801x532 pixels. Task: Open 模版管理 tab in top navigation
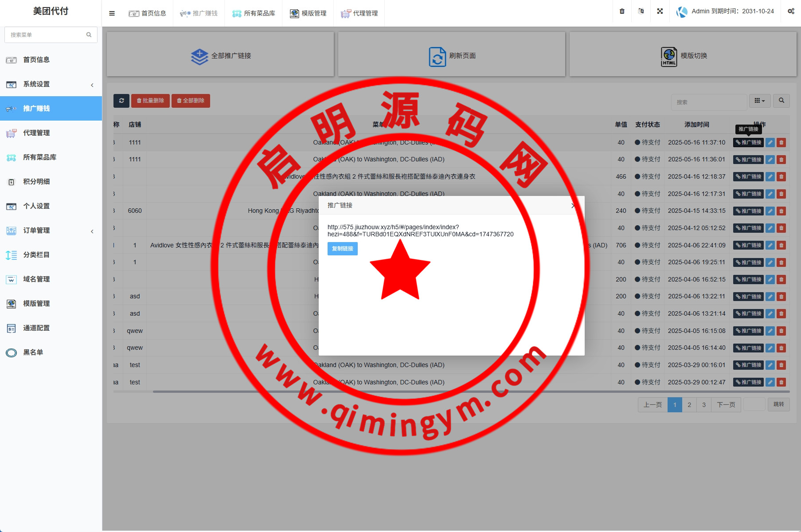click(308, 13)
